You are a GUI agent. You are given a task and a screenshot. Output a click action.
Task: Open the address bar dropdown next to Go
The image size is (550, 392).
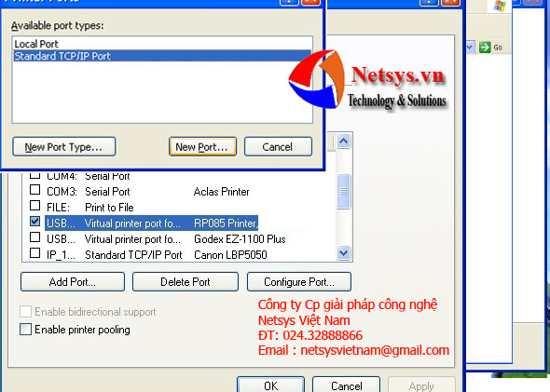[x=470, y=47]
